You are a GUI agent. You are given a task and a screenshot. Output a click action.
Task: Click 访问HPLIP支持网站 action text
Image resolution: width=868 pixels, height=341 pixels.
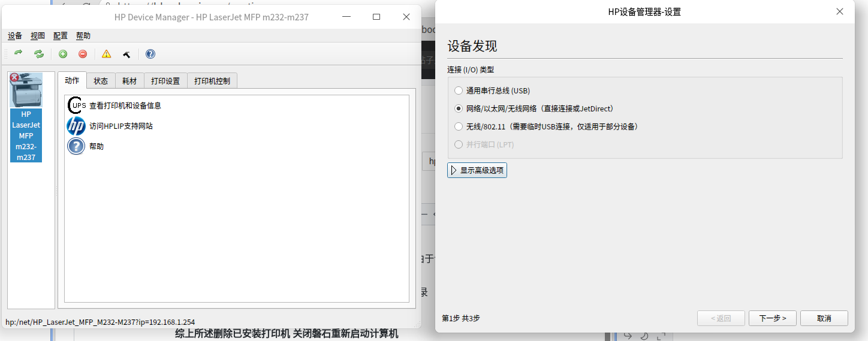[121, 126]
